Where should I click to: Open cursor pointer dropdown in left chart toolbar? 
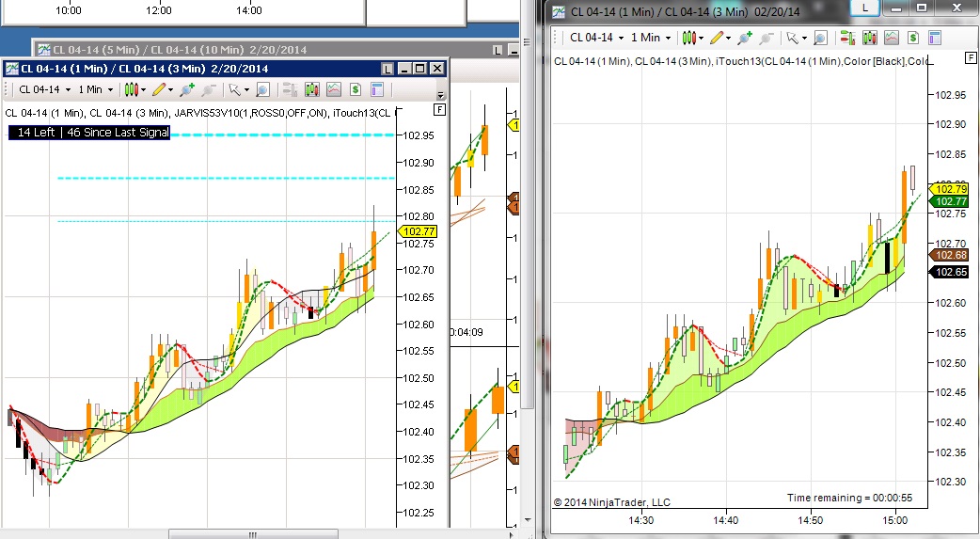[239, 90]
